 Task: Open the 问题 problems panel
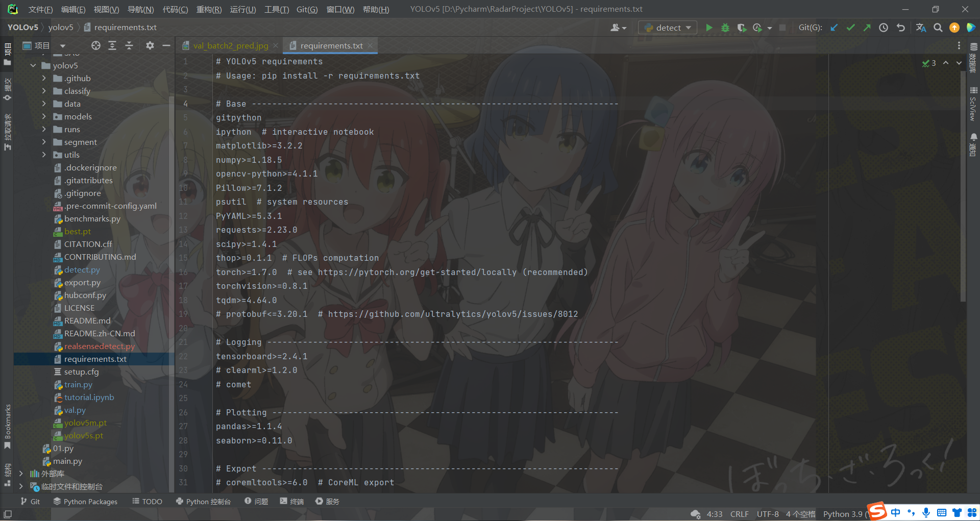tap(256, 502)
